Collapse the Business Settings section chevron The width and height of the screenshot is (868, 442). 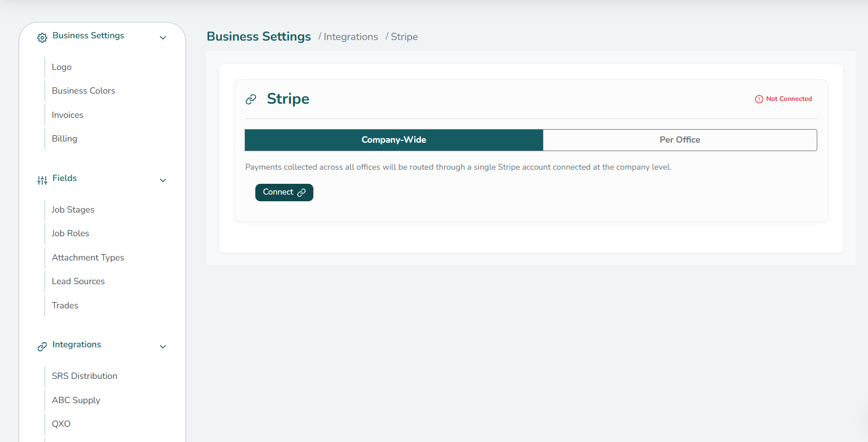[163, 38]
